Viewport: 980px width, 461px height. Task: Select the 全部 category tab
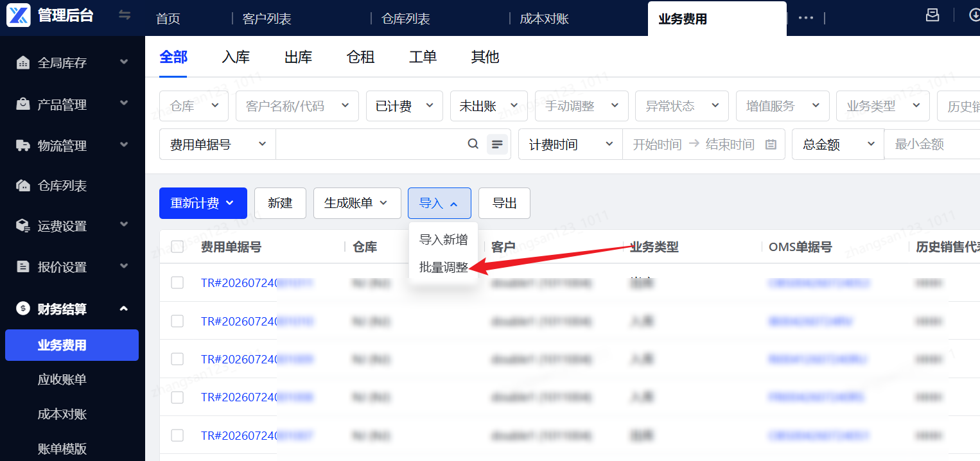(173, 57)
